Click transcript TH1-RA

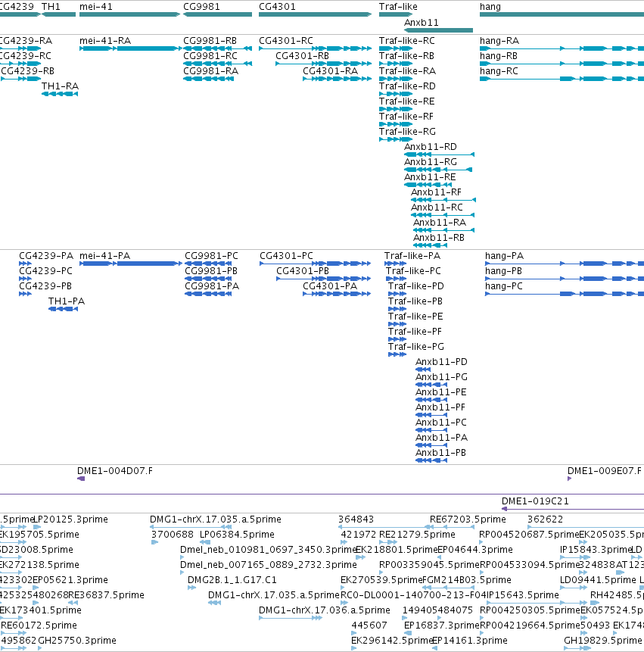tap(60, 86)
